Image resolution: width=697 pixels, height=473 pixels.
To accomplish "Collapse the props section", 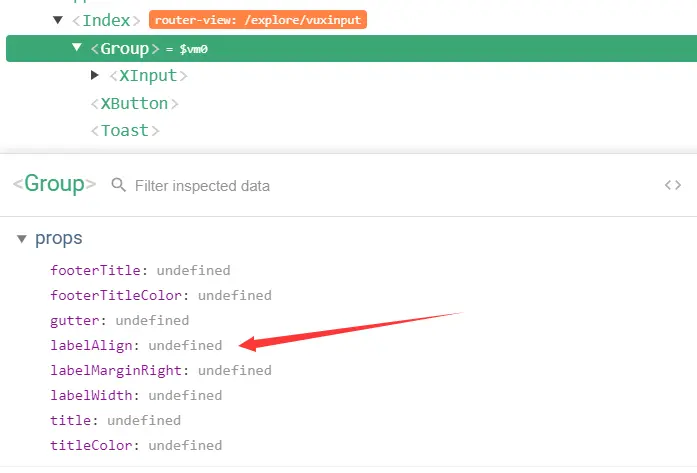I will pyautogui.click(x=21, y=239).
